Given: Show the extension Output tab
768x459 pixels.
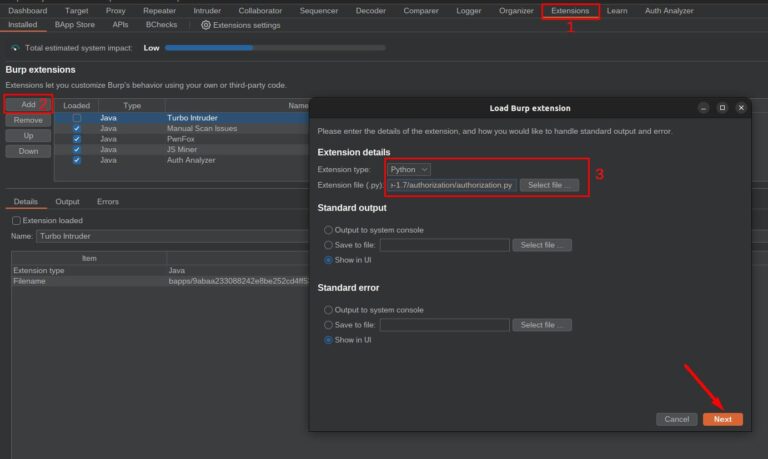Looking at the screenshot, I should coord(68,201).
